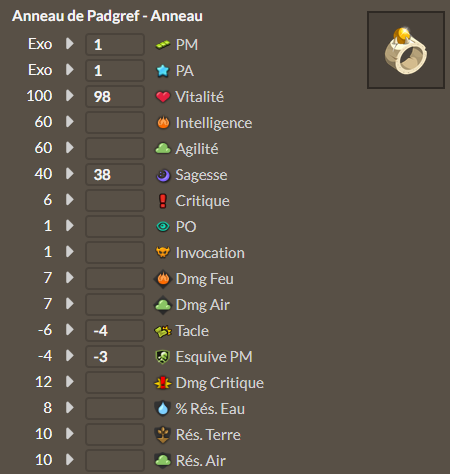Image resolution: width=450 pixels, height=474 pixels.
Task: Click the Anneau de Padgref ring thumbnail
Action: tap(406, 50)
